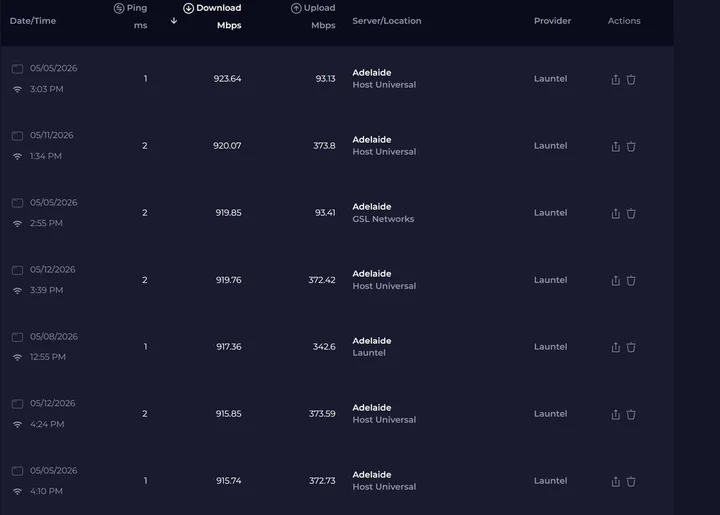The image size is (720, 515).
Task: Click Wi-Fi icon beside 2:55 PM
Action: pyautogui.click(x=17, y=224)
